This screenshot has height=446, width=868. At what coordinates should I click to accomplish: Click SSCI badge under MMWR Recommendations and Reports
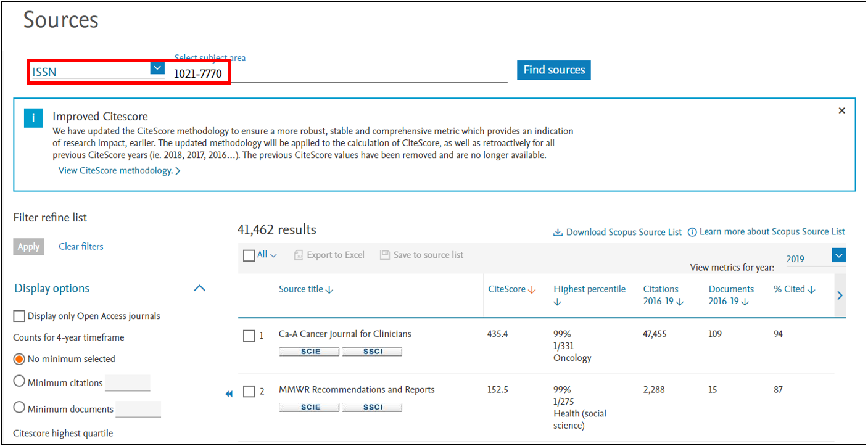click(372, 407)
